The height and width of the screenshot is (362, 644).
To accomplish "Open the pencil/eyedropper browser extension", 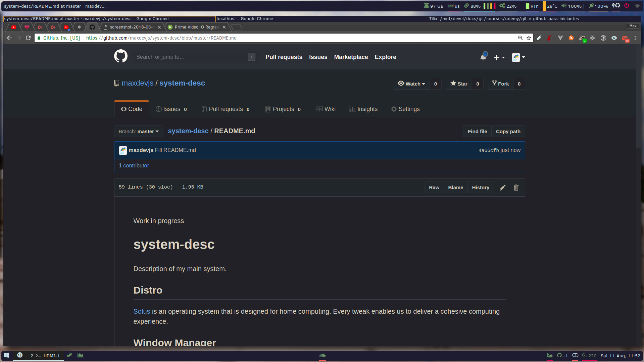I will [x=539, y=38].
